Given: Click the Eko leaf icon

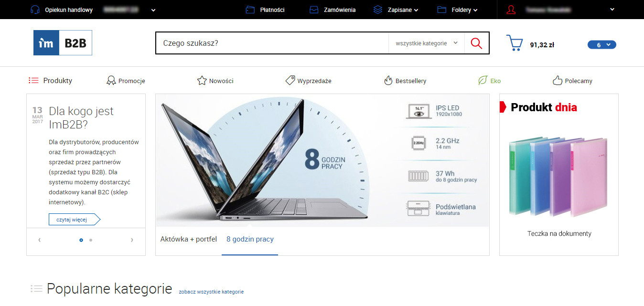Looking at the screenshot, I should (483, 81).
